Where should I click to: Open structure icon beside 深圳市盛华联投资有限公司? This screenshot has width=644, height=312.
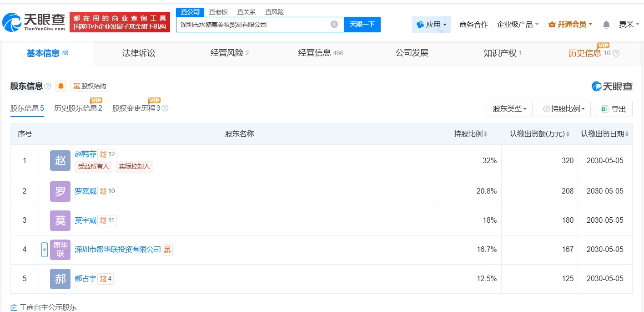point(167,250)
